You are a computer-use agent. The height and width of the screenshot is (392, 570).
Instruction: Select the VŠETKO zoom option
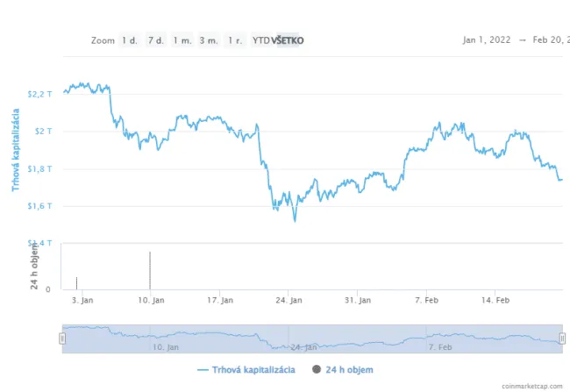click(x=289, y=40)
